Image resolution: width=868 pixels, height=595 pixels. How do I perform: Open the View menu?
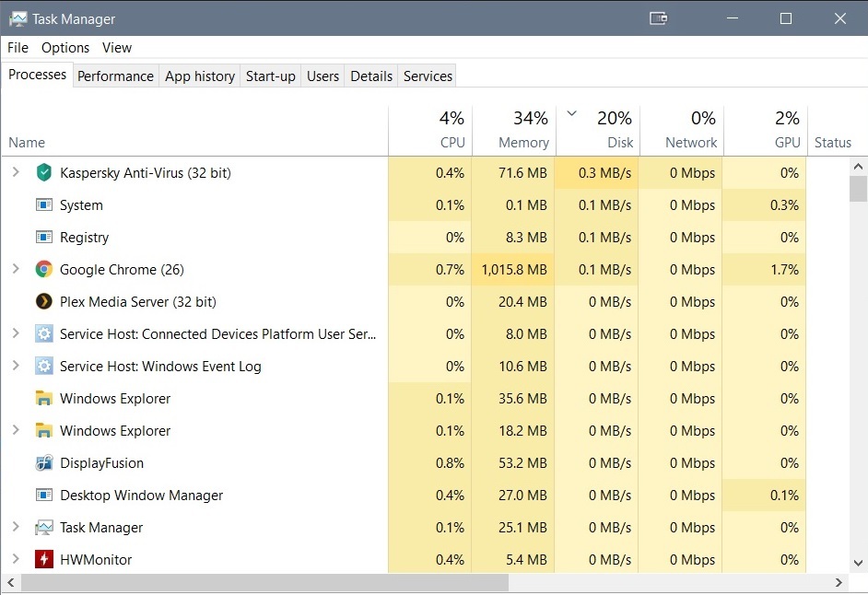pyautogui.click(x=117, y=48)
